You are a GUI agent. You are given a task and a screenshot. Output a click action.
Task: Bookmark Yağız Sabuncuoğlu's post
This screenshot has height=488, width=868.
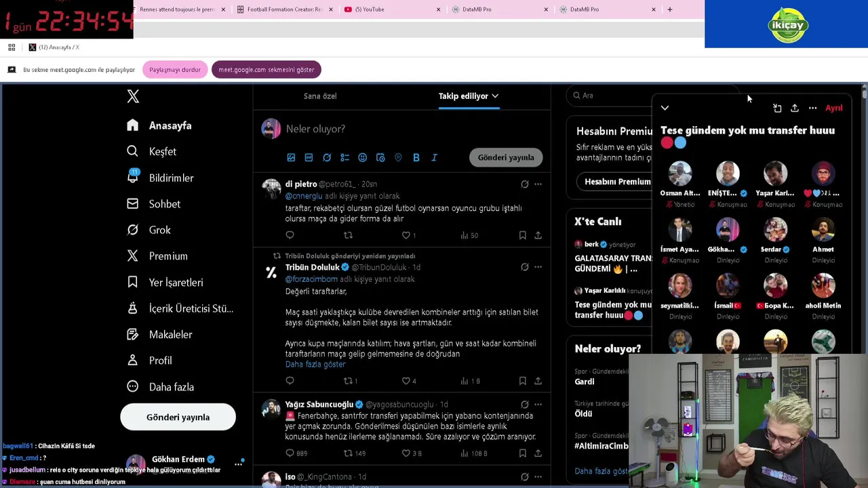click(x=522, y=453)
